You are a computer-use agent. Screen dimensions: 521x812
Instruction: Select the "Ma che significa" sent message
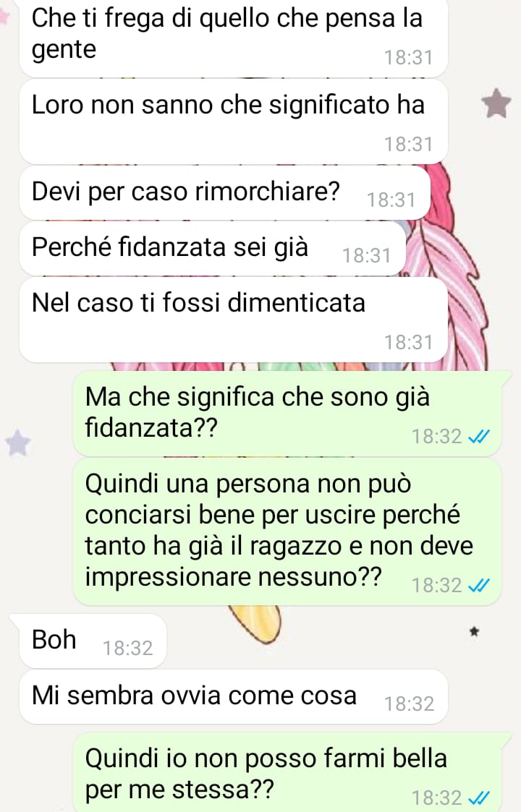[288, 414]
